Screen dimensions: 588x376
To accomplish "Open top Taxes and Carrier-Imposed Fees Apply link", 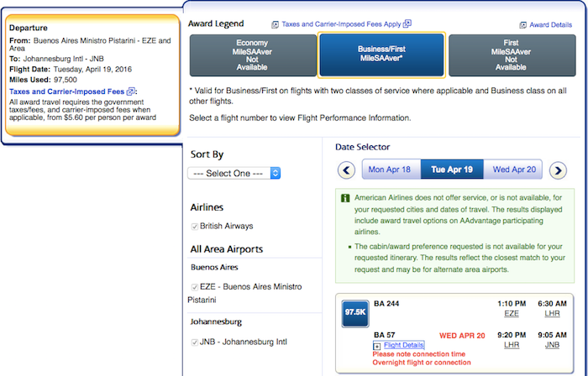I will point(341,24).
